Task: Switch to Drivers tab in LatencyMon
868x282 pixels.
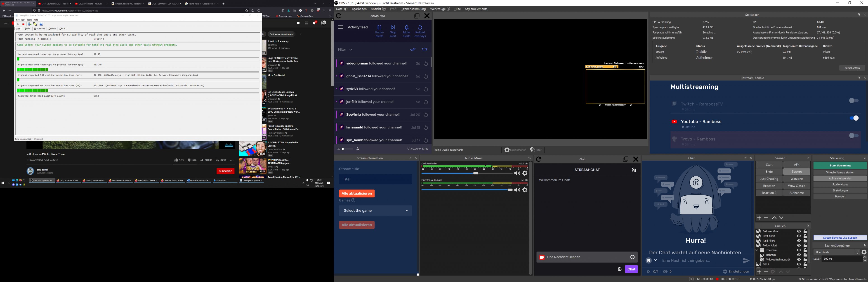Action: point(52,29)
